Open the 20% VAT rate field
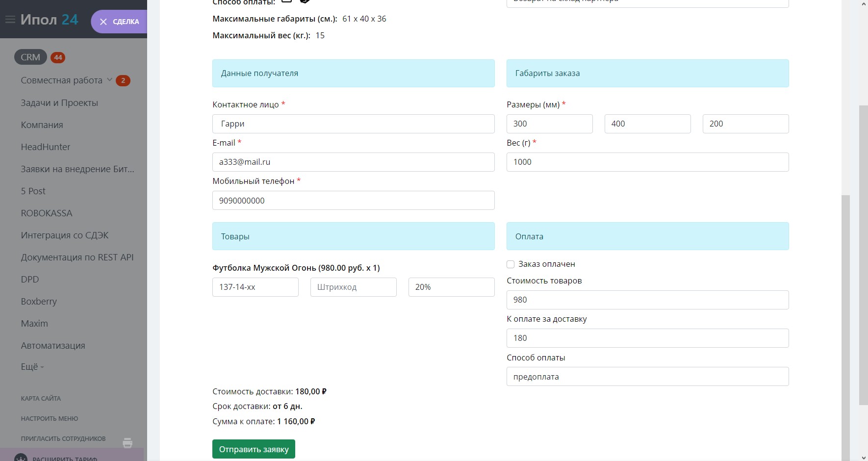The width and height of the screenshot is (868, 461). 451,287
